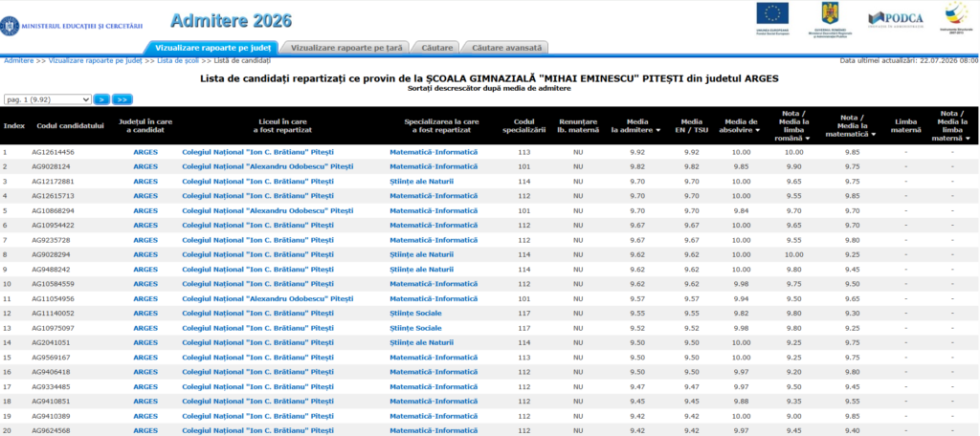Open Vizualizare rapoarte pe țară tab
This screenshot has height=436, width=980.
(346, 47)
